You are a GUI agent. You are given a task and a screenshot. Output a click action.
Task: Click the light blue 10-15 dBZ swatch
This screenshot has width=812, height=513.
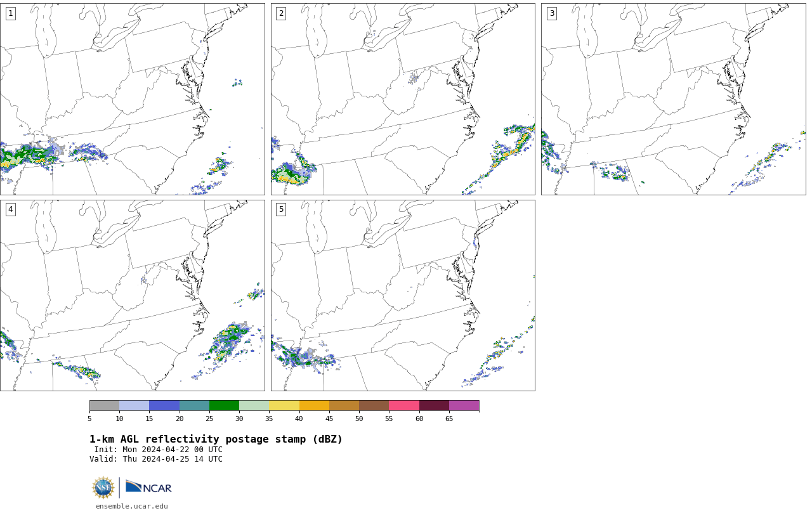coord(134,406)
